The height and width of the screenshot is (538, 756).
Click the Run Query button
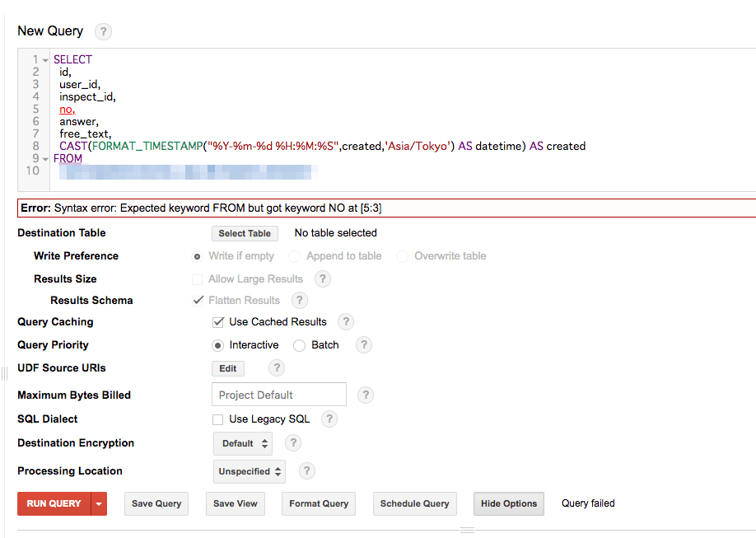[54, 503]
